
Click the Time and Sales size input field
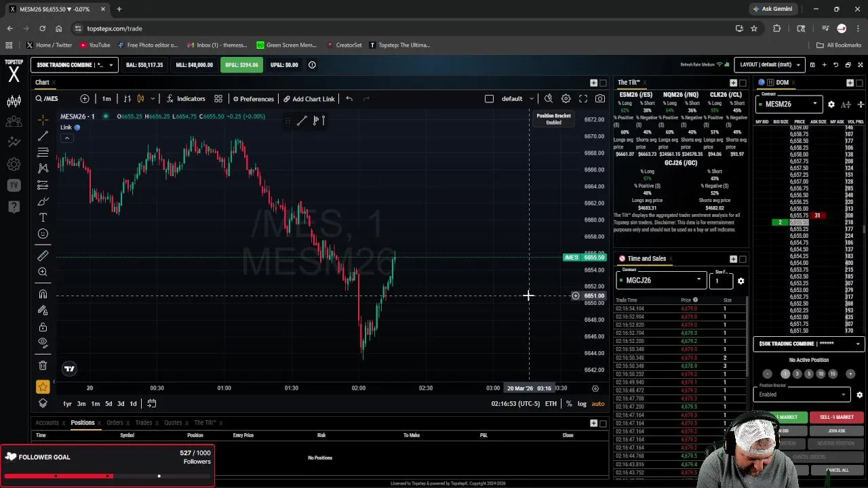(721, 280)
